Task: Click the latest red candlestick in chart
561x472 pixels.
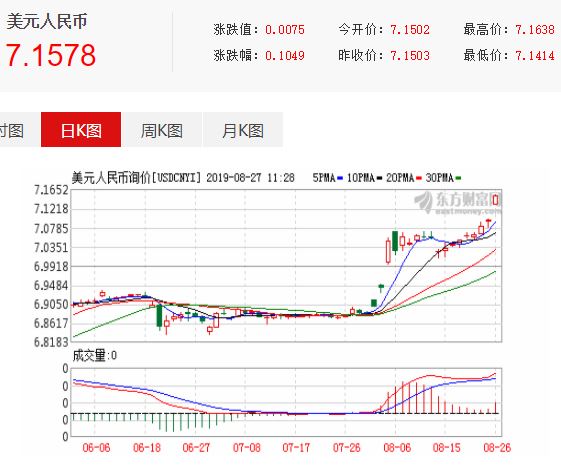Action: pos(496,200)
